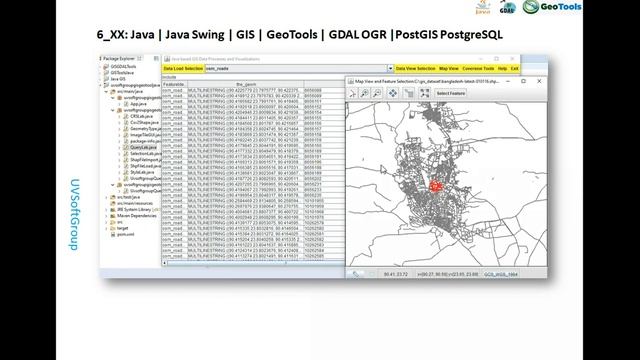
Task: Click the feature info tool in map toolbar
Action: click(409, 93)
